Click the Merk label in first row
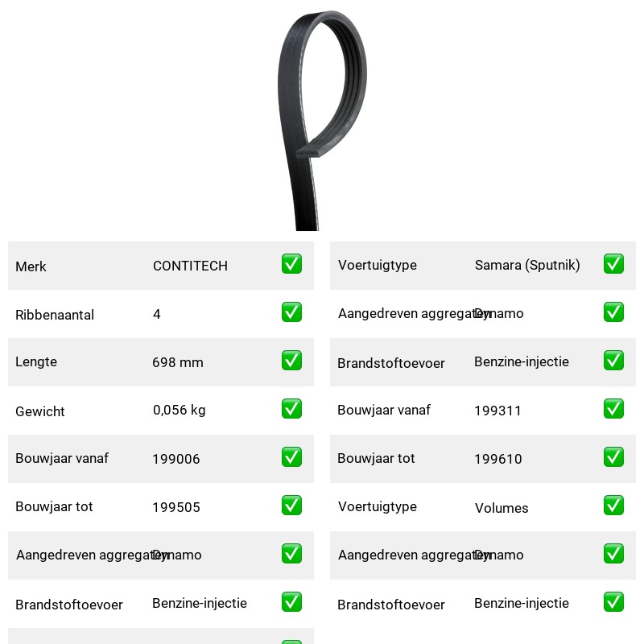The height and width of the screenshot is (644, 644). coord(31,266)
